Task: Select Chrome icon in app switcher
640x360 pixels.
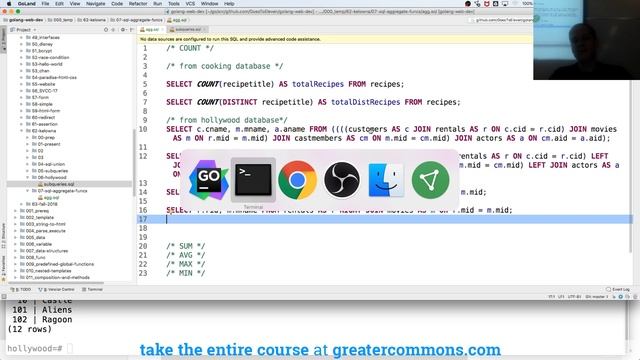Action: coord(298,180)
